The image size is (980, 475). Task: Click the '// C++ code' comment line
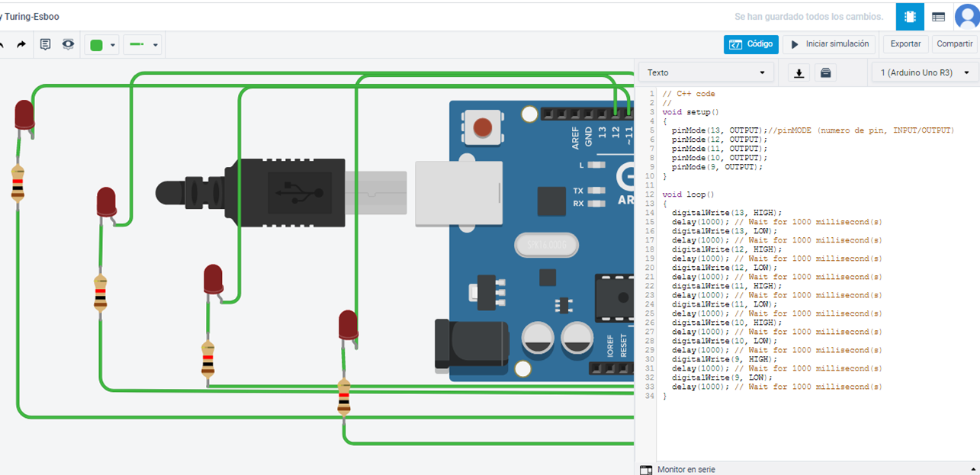point(689,94)
